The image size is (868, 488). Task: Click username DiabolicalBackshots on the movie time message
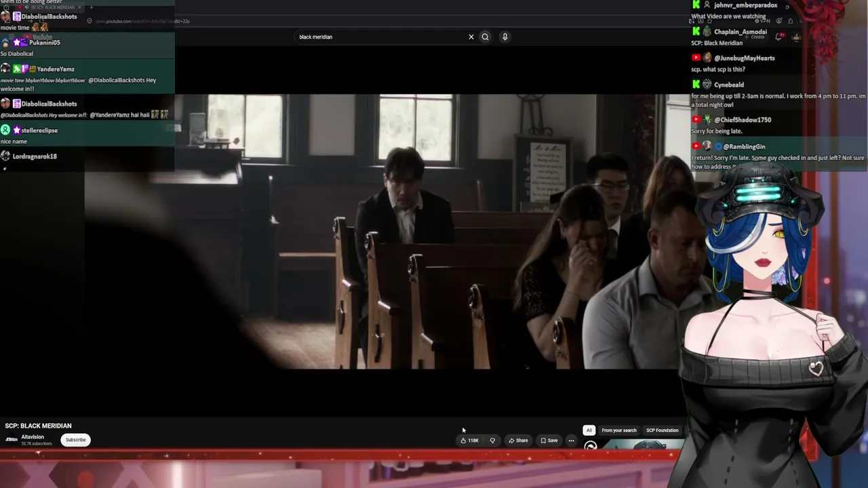49,16
